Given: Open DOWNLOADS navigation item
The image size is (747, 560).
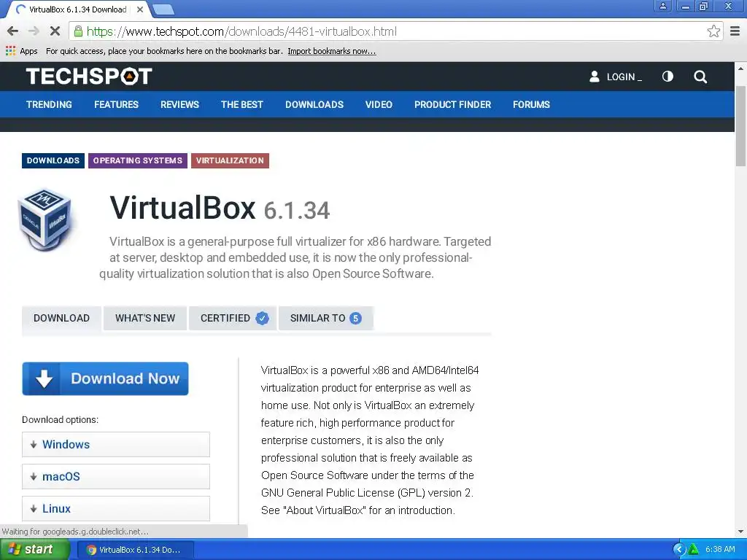Looking at the screenshot, I should pos(314,104).
